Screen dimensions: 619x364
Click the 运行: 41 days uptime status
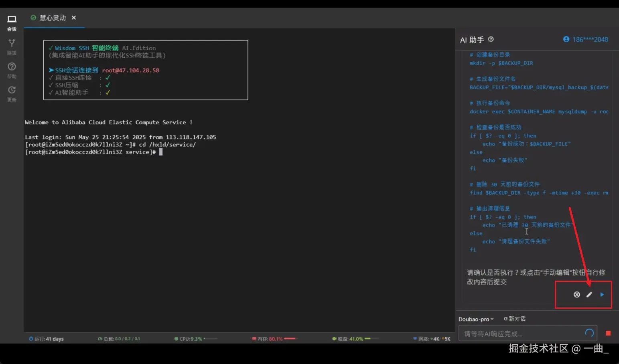pos(46,339)
